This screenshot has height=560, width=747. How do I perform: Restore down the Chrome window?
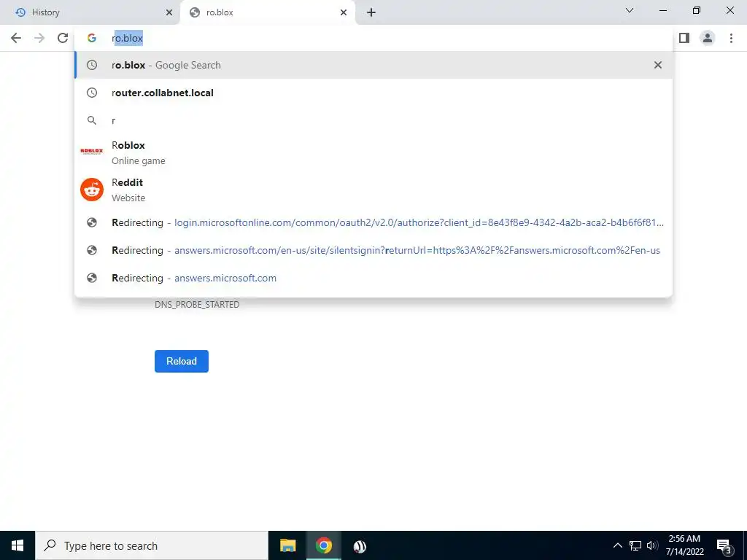(x=697, y=10)
